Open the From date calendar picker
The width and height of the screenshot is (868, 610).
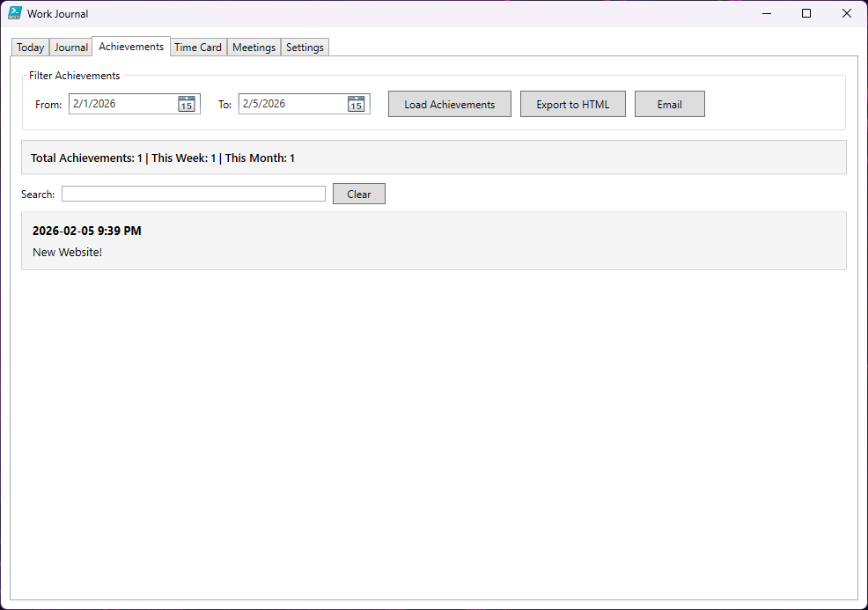pos(187,104)
